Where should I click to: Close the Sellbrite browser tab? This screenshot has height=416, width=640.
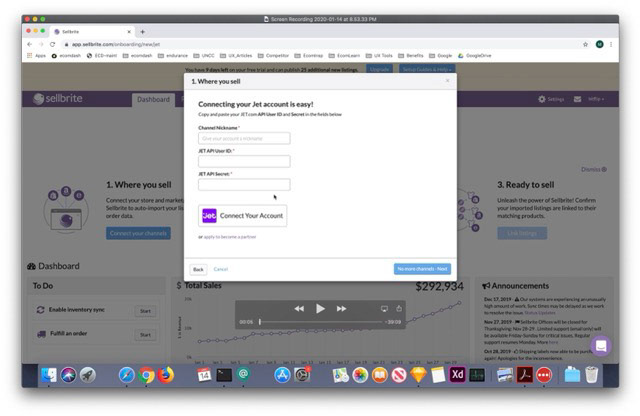coord(129,31)
